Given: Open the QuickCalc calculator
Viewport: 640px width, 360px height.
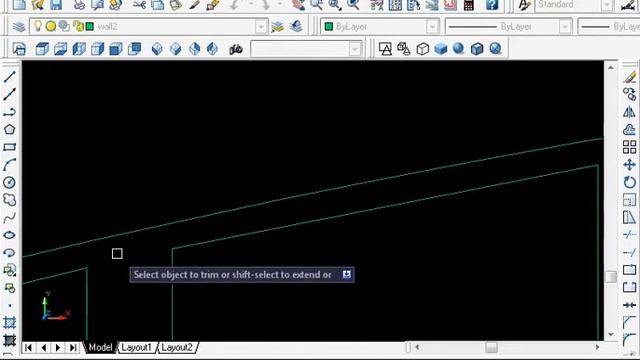Looking at the screenshot, I should point(469,5).
